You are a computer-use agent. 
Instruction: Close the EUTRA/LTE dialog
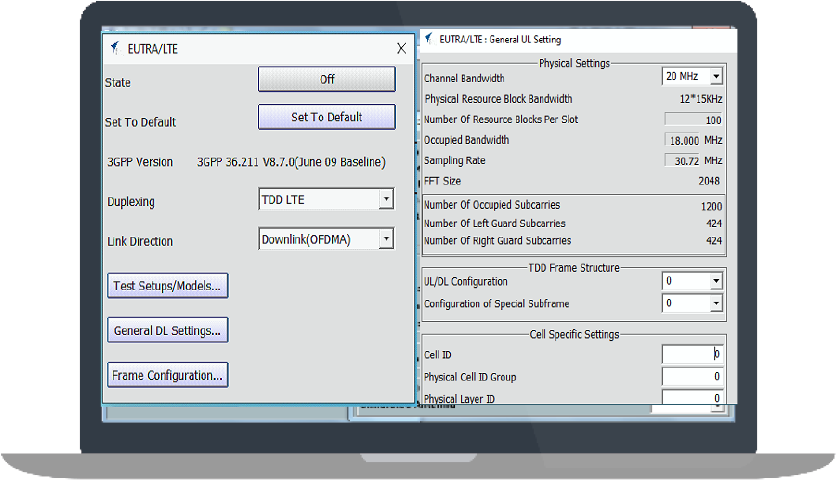click(x=401, y=48)
